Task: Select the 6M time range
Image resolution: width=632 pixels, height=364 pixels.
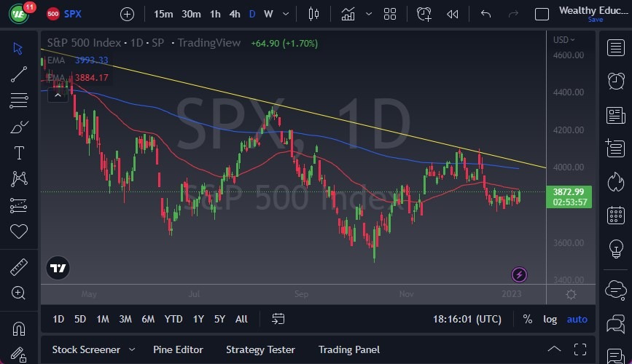Action: [x=148, y=319]
